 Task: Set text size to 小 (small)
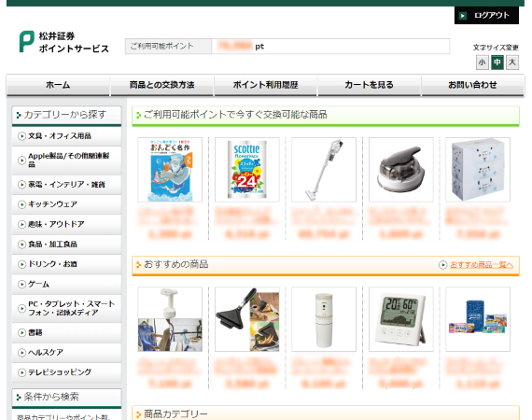483,63
